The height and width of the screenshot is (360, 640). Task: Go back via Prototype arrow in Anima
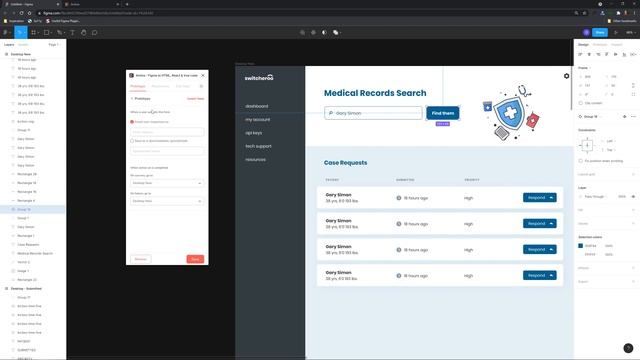pos(132,99)
